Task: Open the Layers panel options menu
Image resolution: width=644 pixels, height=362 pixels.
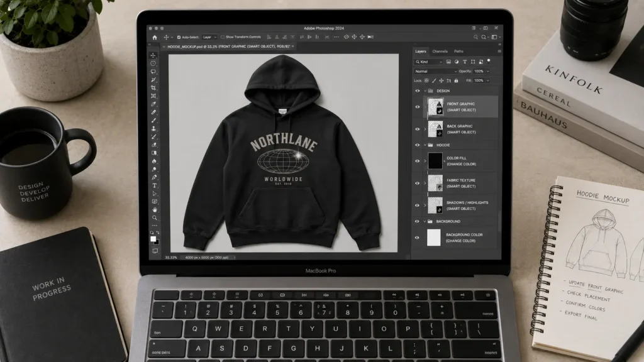Action: [x=499, y=52]
